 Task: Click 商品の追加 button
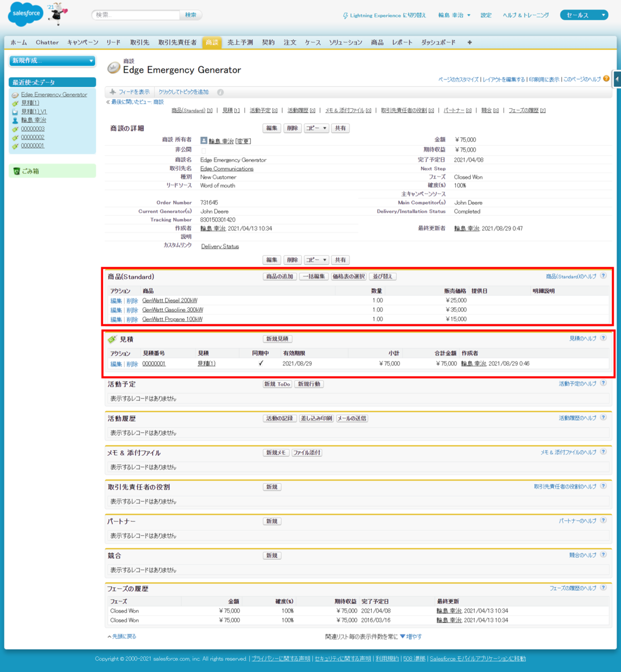(280, 277)
